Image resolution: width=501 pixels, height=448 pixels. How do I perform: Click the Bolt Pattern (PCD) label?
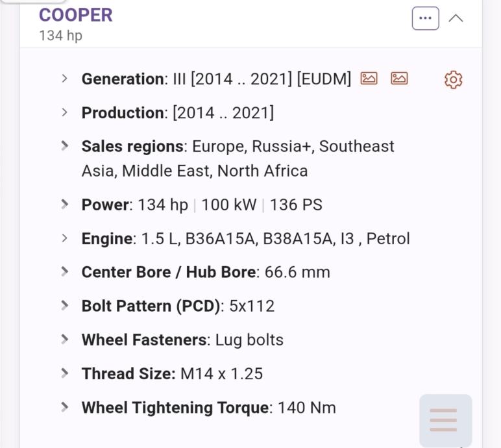tap(151, 306)
